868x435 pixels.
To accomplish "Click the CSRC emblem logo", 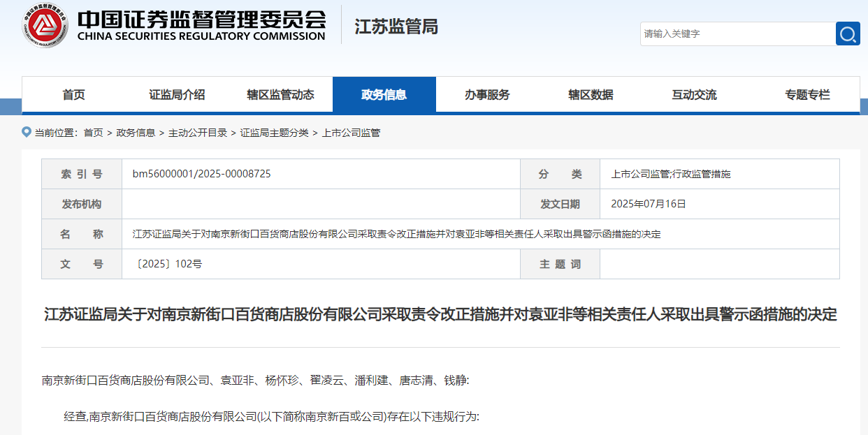I will click(45, 25).
